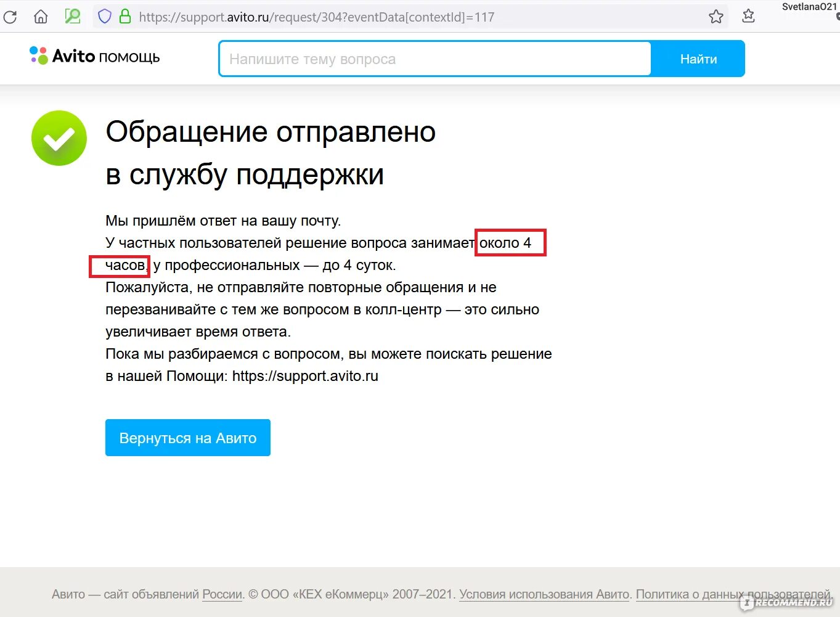Reload the page with the refresh icon

point(10,17)
